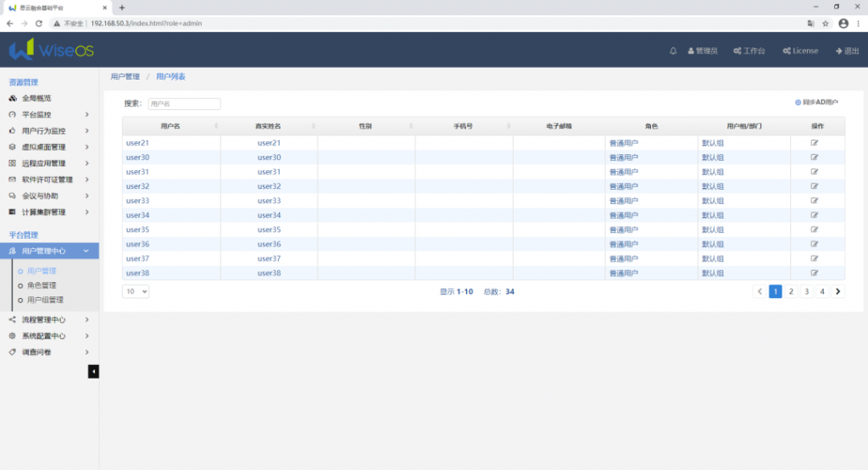Click the notification bell icon
The image size is (868, 470).
click(673, 51)
